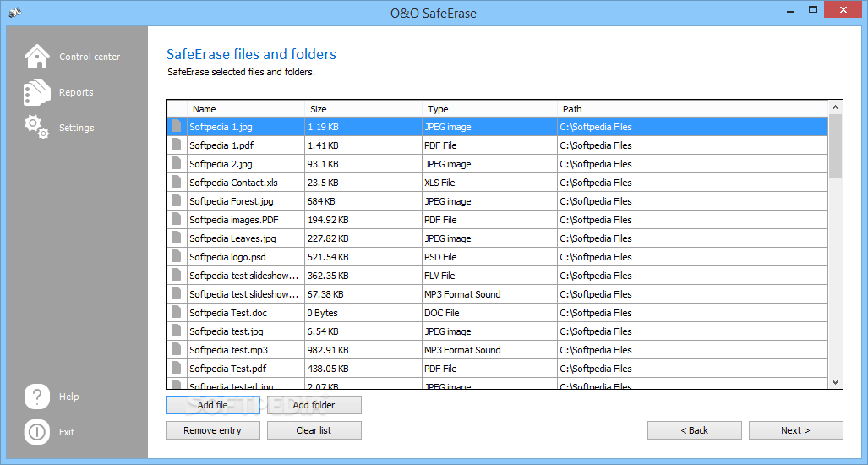Select the Softpedia test.jpg file name
The height and width of the screenshot is (465, 868).
[227, 331]
